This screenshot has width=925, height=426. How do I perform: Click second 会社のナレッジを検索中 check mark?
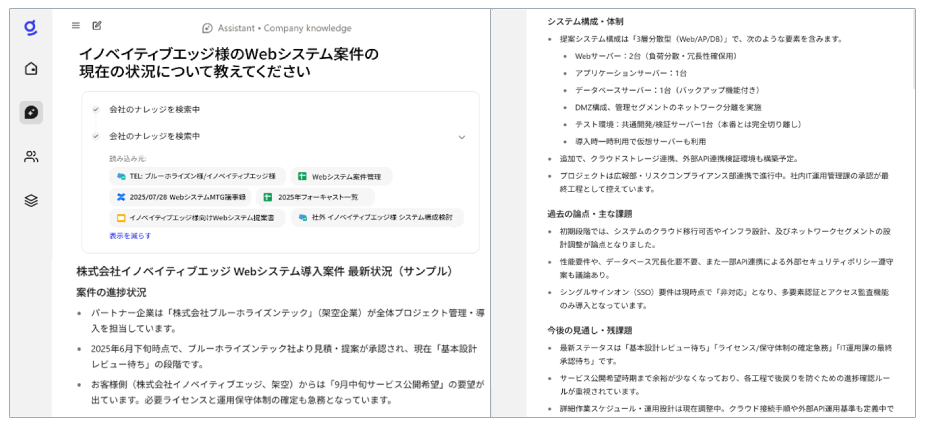point(96,136)
